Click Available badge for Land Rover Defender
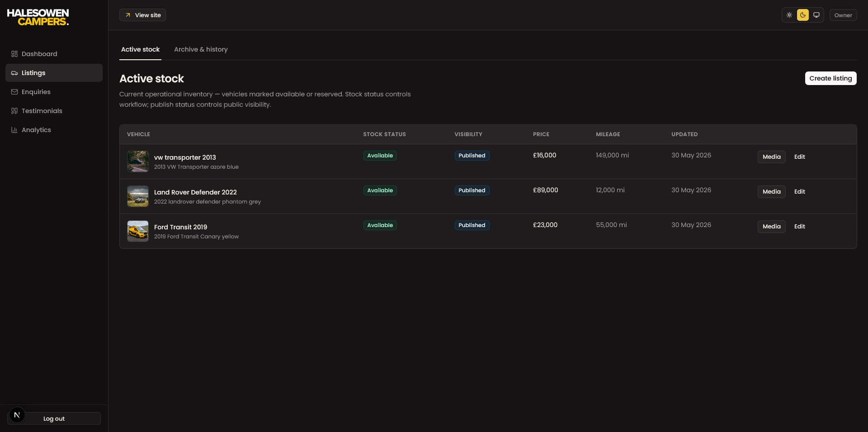Image resolution: width=868 pixels, height=432 pixels. [x=380, y=190]
